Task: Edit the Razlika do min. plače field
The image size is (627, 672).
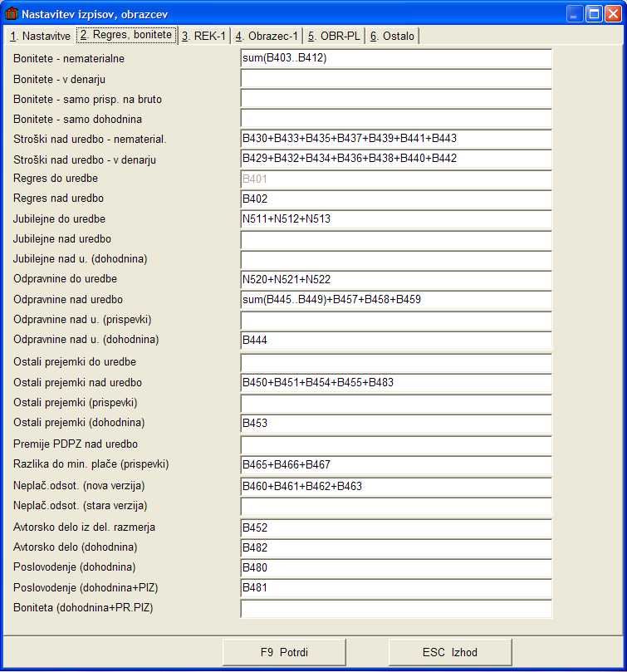Action: click(x=395, y=464)
